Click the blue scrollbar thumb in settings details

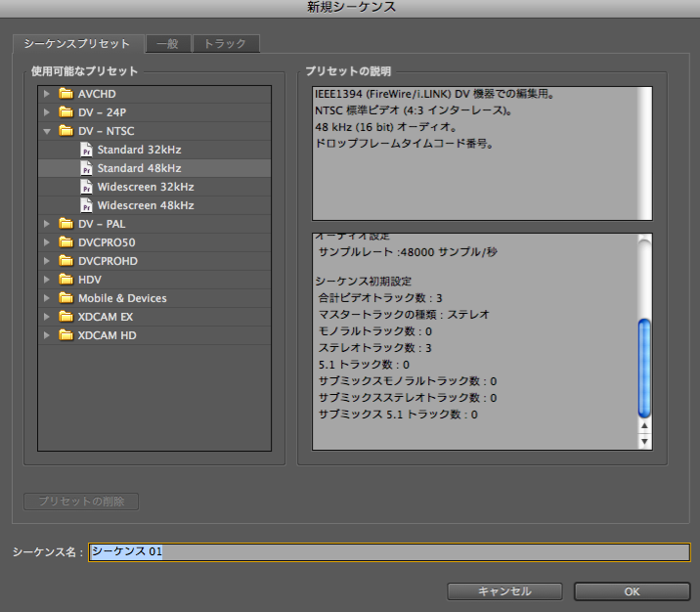644,368
